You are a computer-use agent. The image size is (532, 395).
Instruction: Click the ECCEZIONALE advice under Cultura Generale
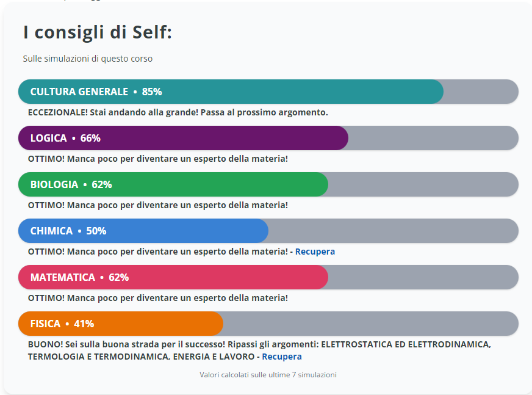(178, 112)
